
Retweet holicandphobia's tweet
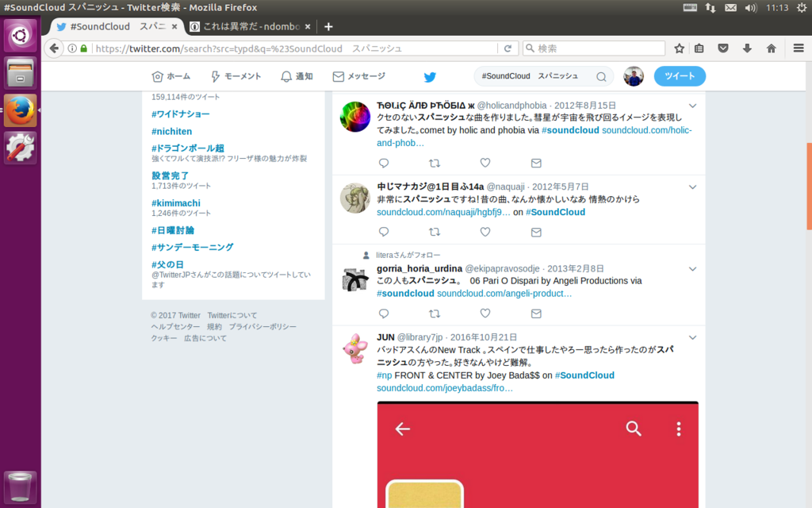pos(435,163)
